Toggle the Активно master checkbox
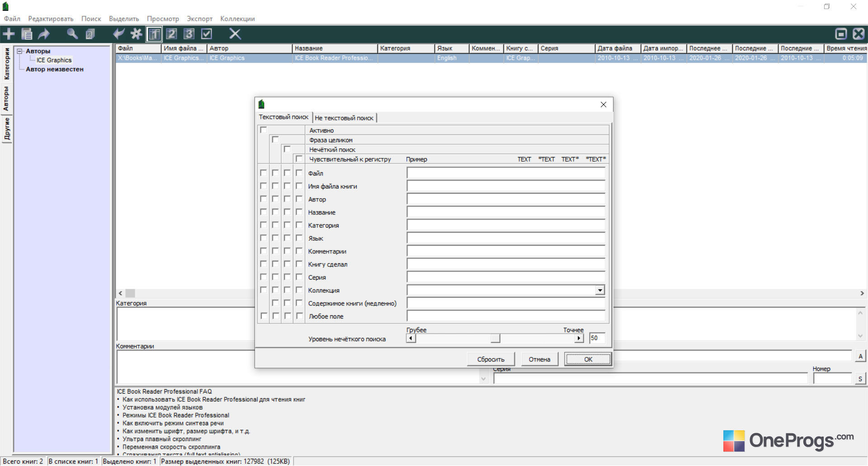This screenshot has height=466, width=868. pos(264,130)
